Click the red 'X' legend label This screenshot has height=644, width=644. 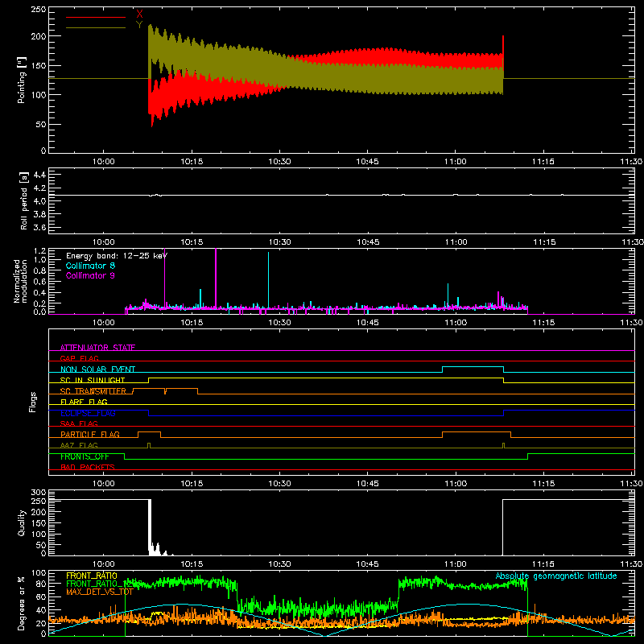[x=139, y=14]
